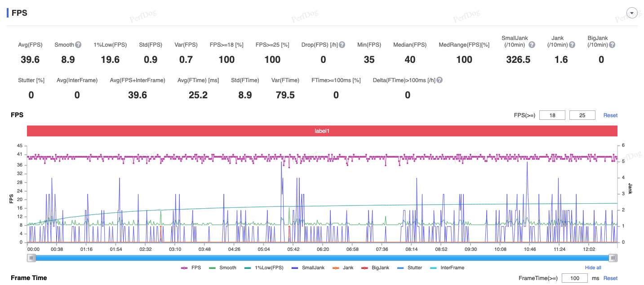This screenshot has height=285, width=644.
Task: Click the left handle of time range slider
Action: coord(31,258)
